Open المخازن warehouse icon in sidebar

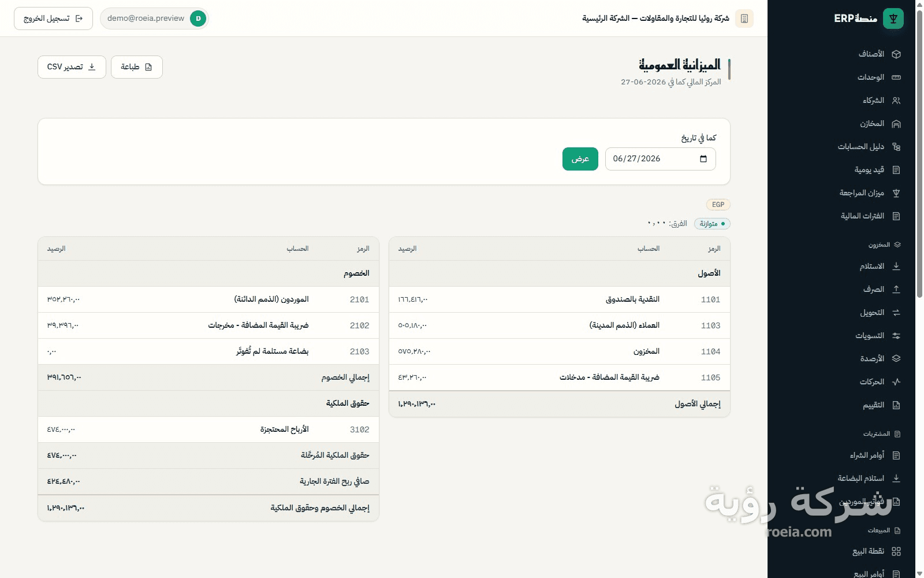pyautogui.click(x=896, y=124)
